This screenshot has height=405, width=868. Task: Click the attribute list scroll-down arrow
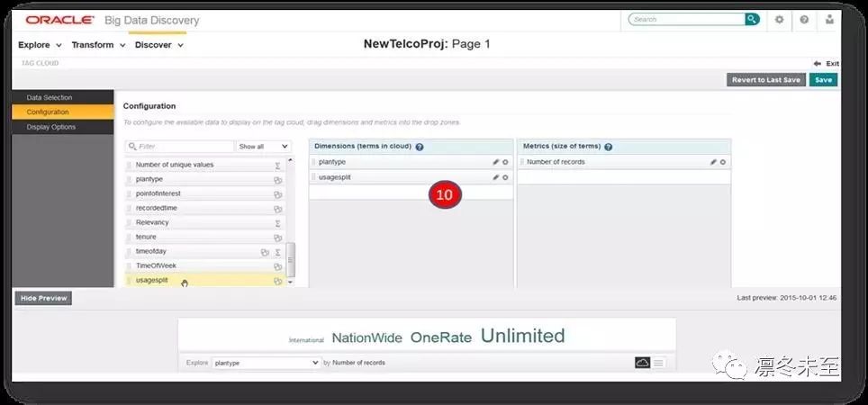click(x=291, y=283)
